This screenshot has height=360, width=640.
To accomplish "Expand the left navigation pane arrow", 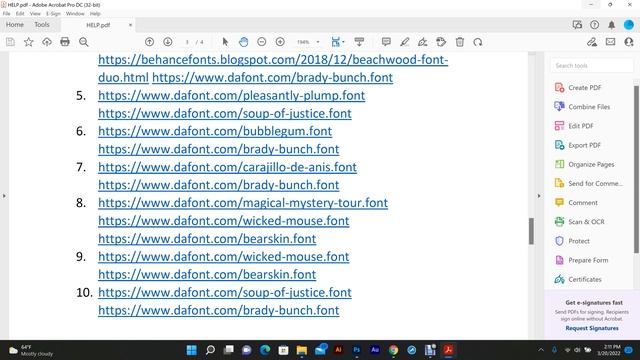I will pyautogui.click(x=4, y=196).
